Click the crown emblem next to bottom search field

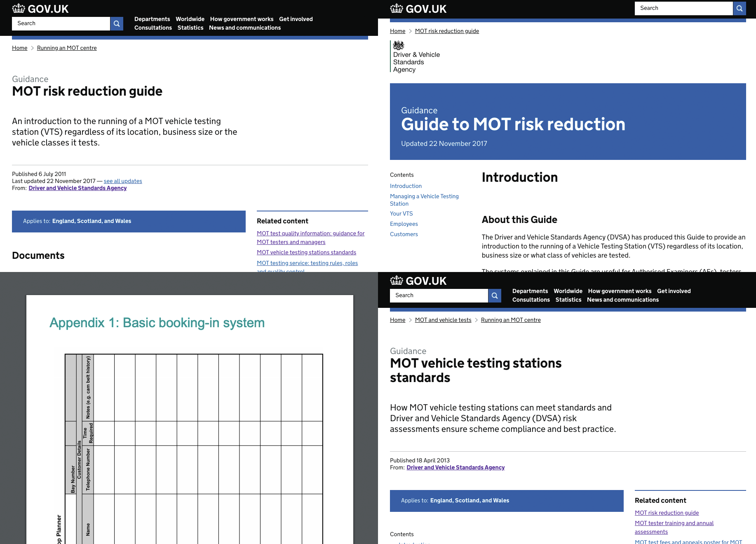click(397, 281)
